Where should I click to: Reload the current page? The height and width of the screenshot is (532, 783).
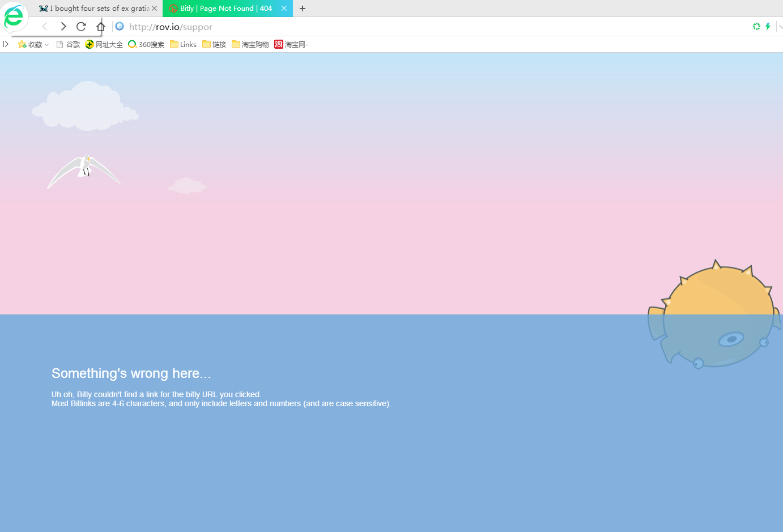[x=81, y=27]
